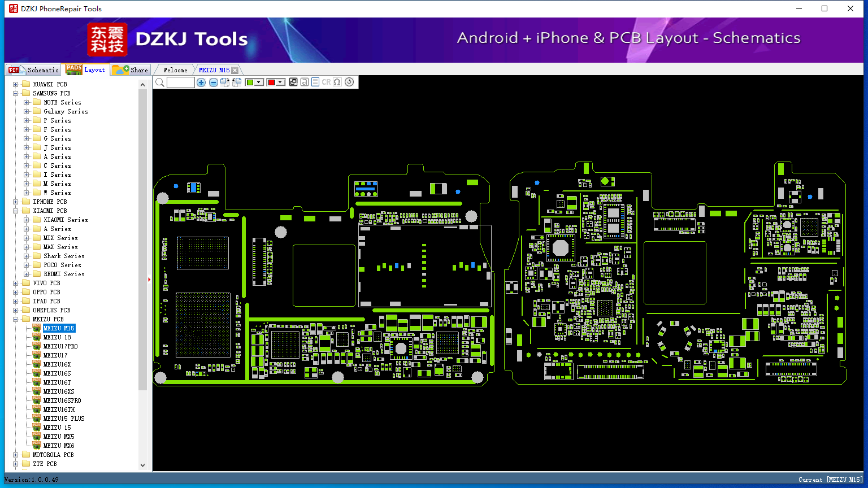Switch to the Layout tab
This screenshot has height=488, width=868.
tap(86, 69)
